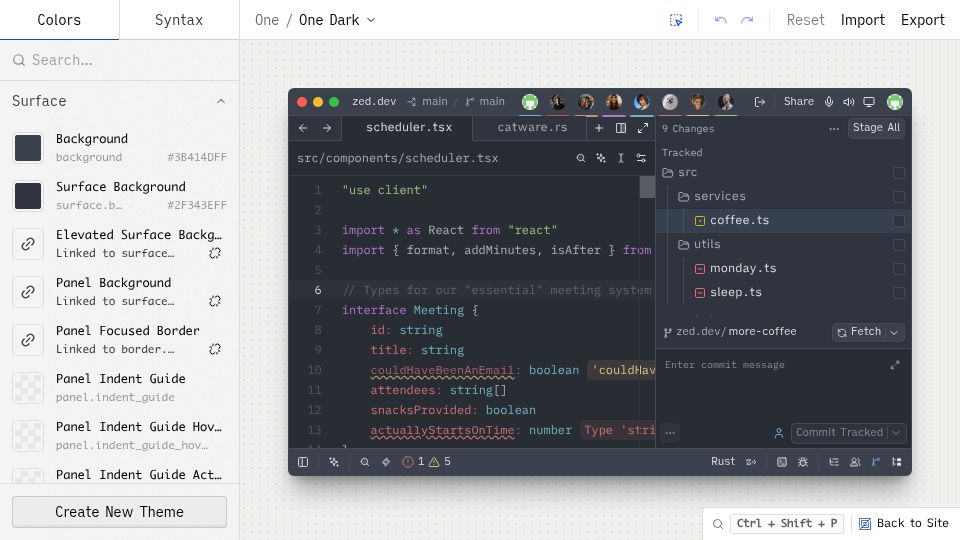Viewport: 960px width, 540px height.
Task: Leave the call using the exit icon
Action: (x=760, y=102)
